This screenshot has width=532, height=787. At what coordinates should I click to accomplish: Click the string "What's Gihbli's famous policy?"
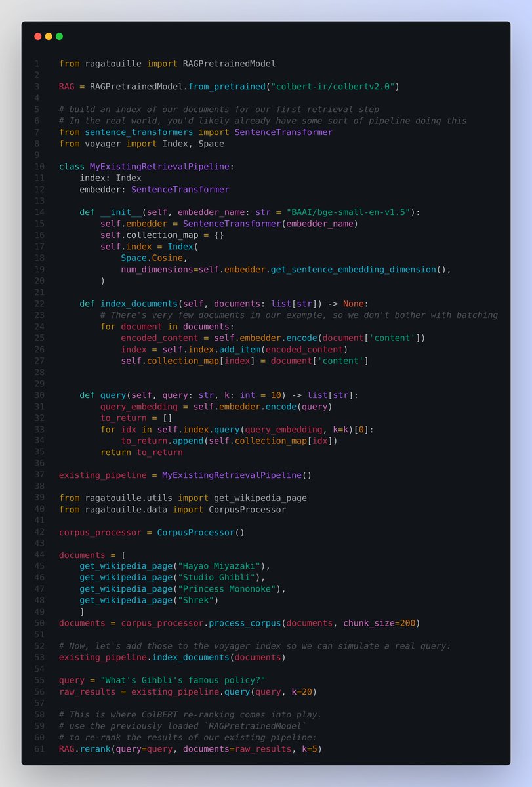tap(183, 680)
